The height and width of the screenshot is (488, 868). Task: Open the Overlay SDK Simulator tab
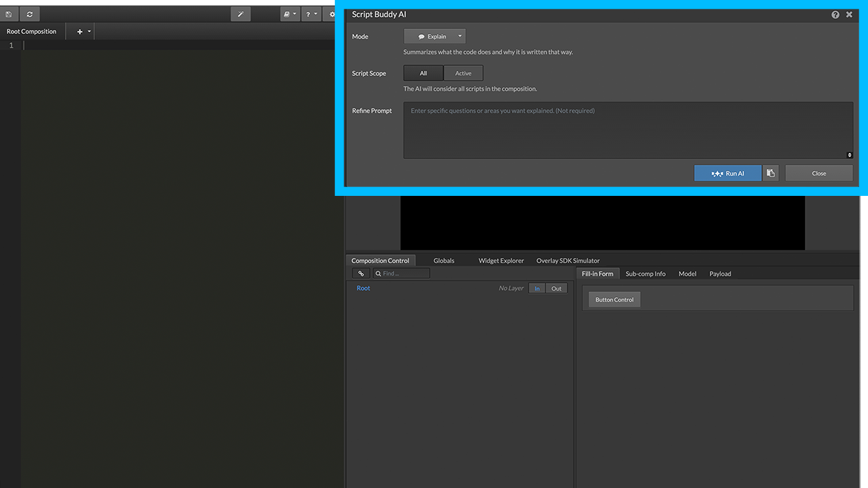[568, 260]
